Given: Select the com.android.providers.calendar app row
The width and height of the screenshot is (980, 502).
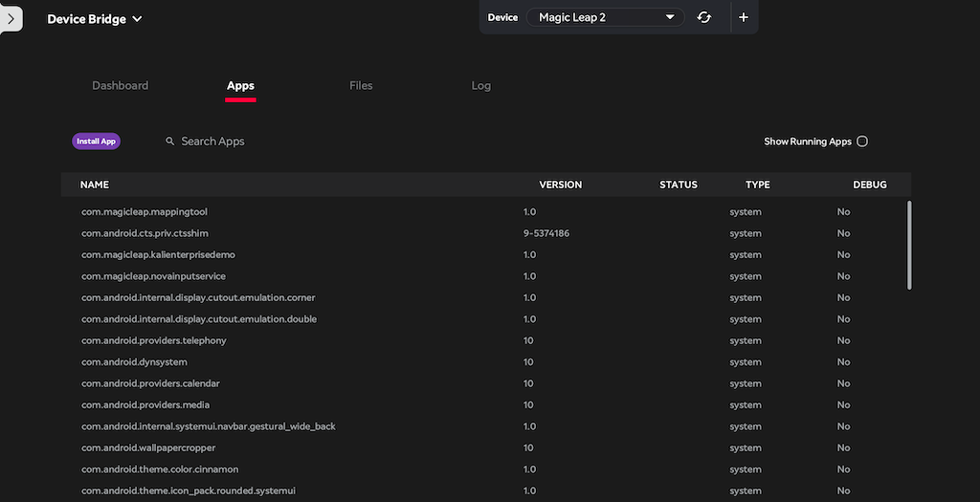Looking at the screenshot, I should [150, 383].
